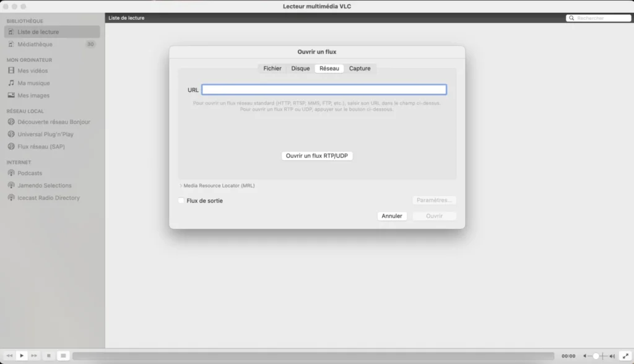Viewport: 634px width, 364px height.
Task: Start playback with the play button
Action: pos(22,356)
